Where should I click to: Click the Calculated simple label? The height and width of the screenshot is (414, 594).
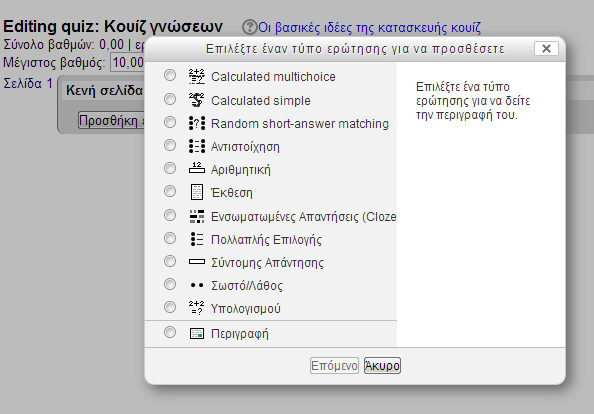pos(261,100)
